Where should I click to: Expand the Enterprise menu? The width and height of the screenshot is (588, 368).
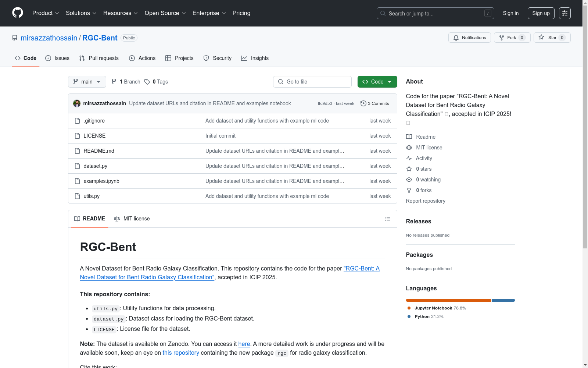tap(209, 13)
